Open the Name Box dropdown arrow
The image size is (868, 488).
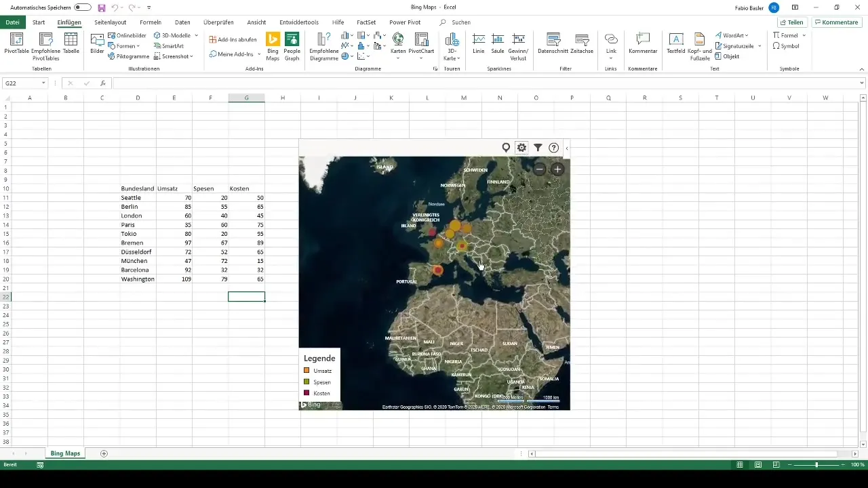coord(43,83)
